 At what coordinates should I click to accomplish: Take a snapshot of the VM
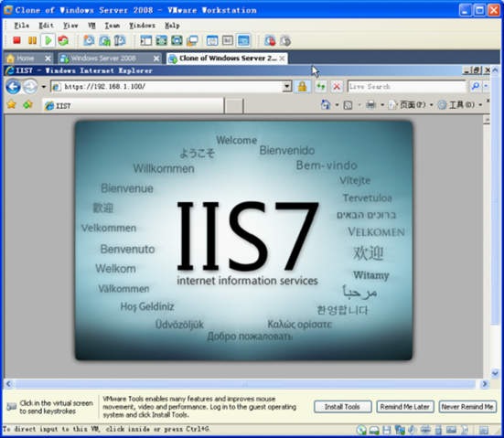89,40
